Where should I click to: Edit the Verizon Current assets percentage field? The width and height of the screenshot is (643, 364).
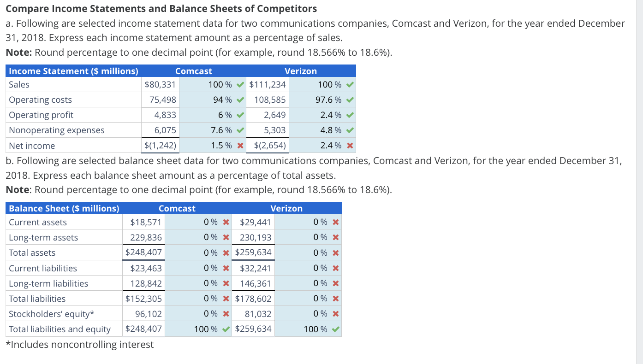coord(308,223)
